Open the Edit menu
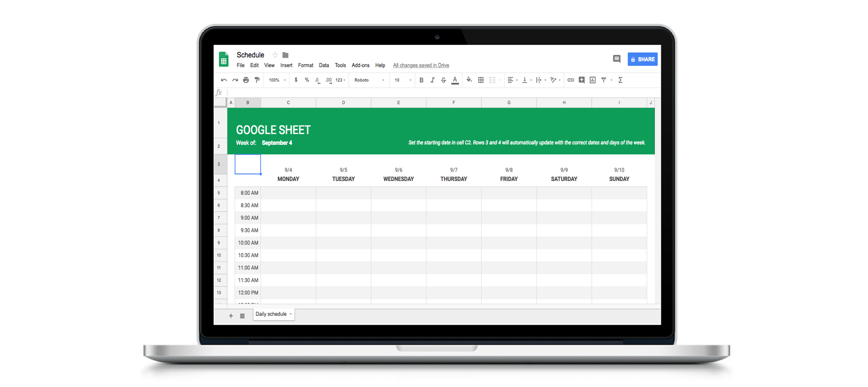Image resolution: width=868 pixels, height=387 pixels. tap(254, 65)
